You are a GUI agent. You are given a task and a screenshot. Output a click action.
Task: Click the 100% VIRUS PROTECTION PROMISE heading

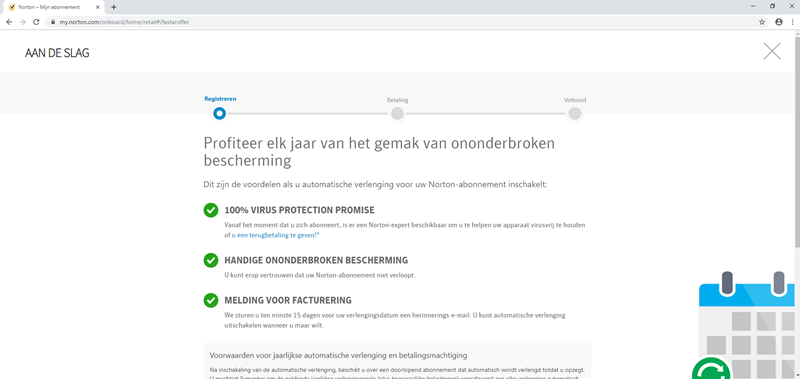pyautogui.click(x=299, y=210)
